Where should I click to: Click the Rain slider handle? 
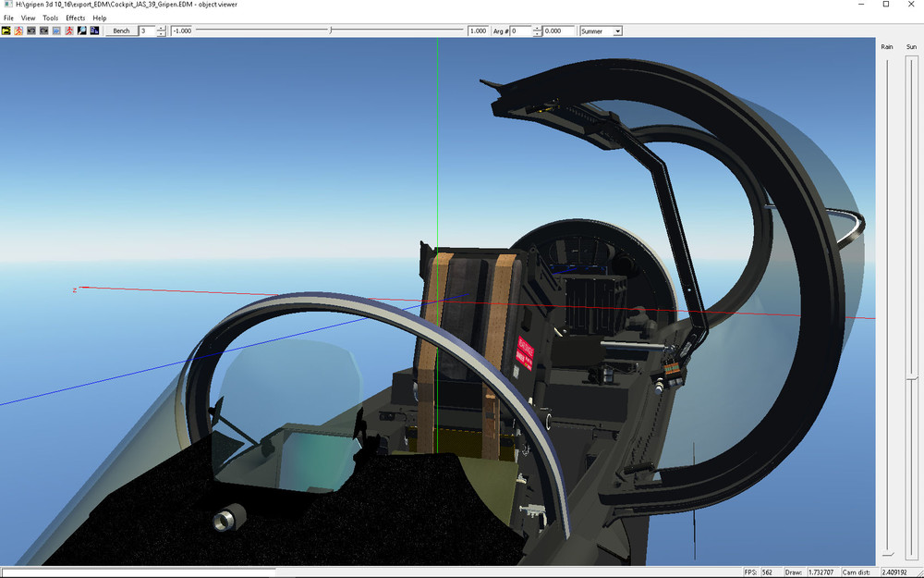pos(887,553)
